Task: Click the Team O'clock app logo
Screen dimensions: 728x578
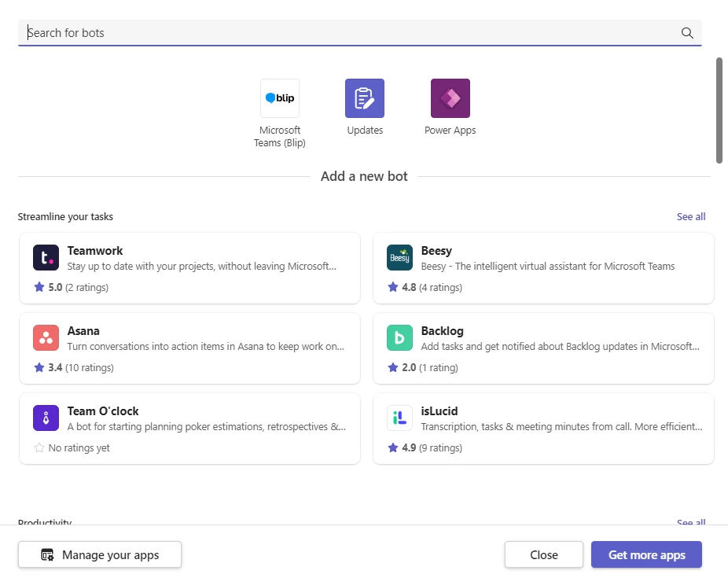Action: 46,418
